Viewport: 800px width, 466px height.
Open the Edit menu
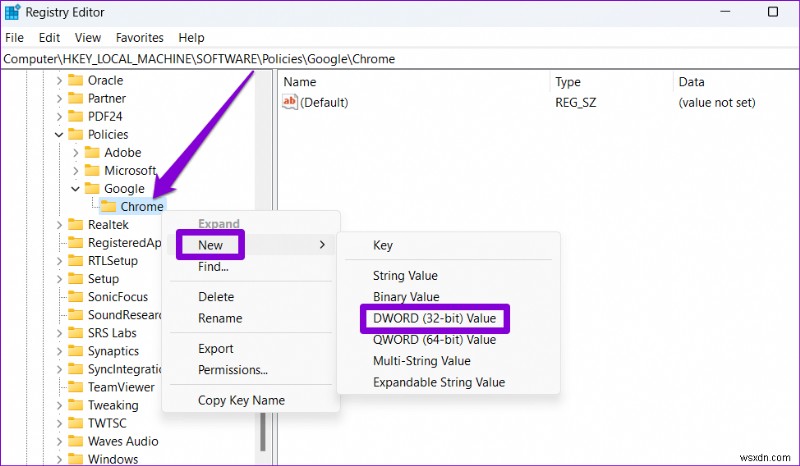coord(49,38)
